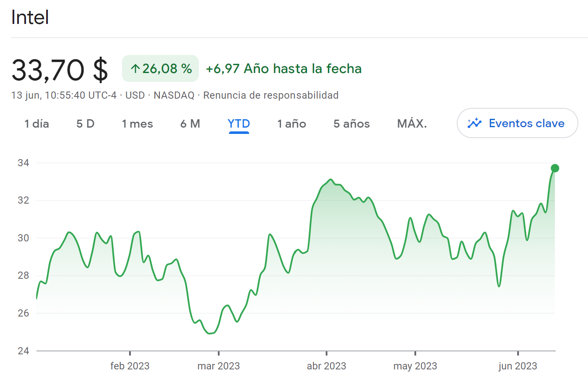
Task: Click the green up arrow in percentage badge
Action: pyautogui.click(x=135, y=68)
